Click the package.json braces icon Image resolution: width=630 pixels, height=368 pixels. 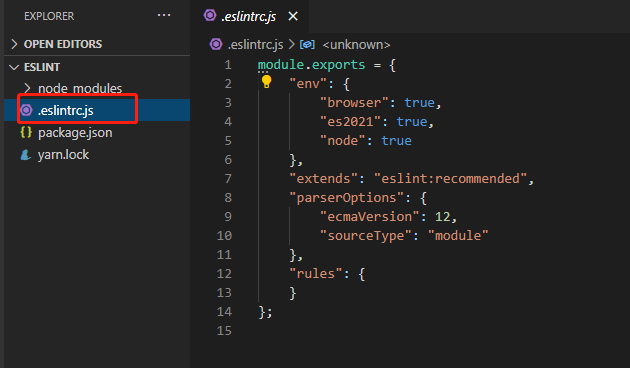(x=26, y=132)
